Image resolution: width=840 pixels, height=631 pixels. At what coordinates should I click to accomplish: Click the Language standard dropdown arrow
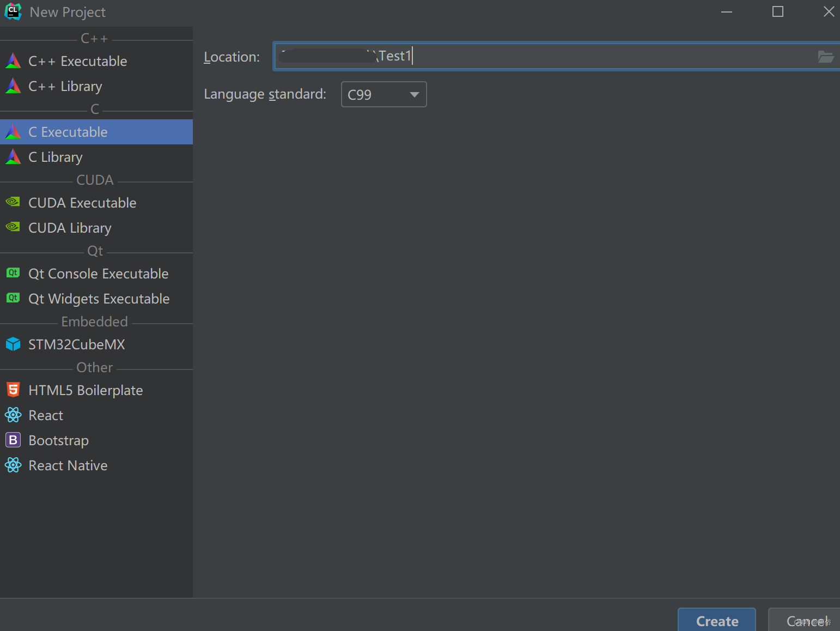[415, 94]
